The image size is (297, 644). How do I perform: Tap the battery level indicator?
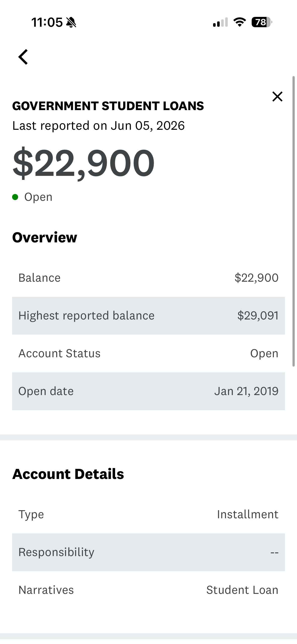click(262, 22)
